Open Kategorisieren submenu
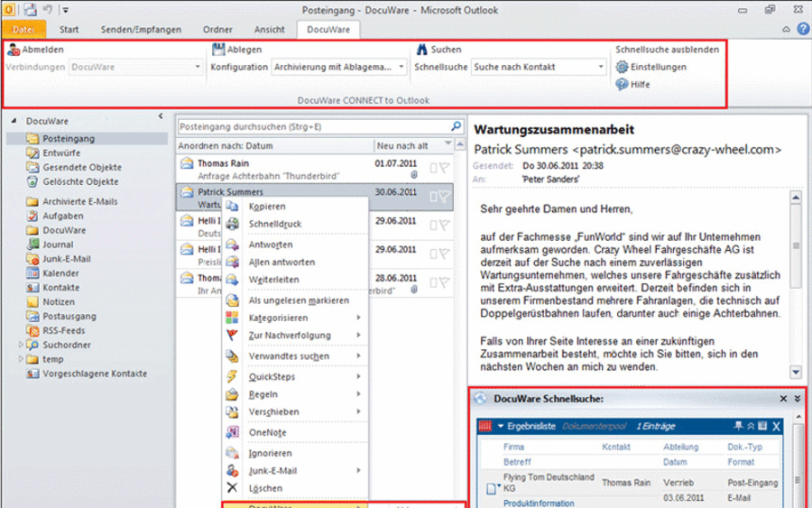The width and height of the screenshot is (812, 508). pyautogui.click(x=295, y=318)
